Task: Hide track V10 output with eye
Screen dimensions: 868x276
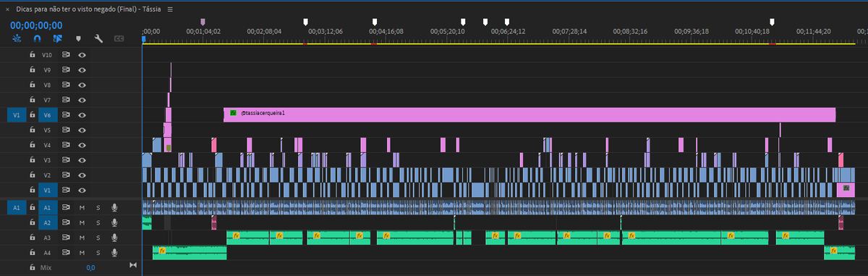Action: tap(82, 54)
